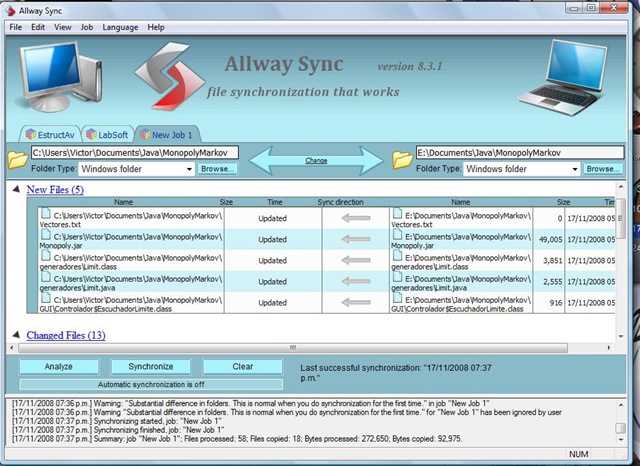Click the Sync direction column header

click(340, 202)
